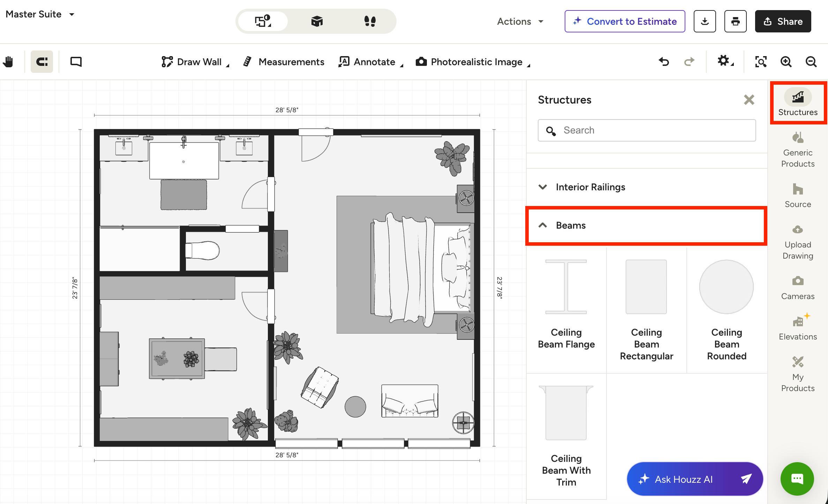This screenshot has height=504, width=828.
Task: Click the Share button
Action: 783,21
